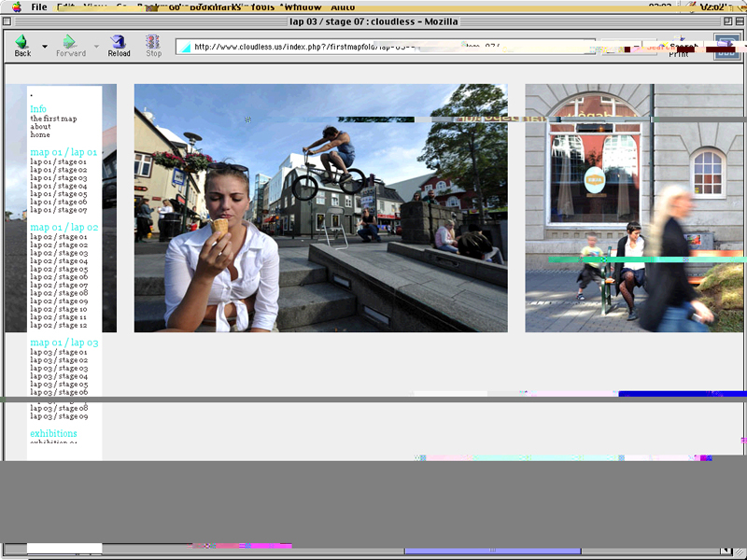747x560 pixels.
Task: Open the 'about' link
Action: pos(40,127)
